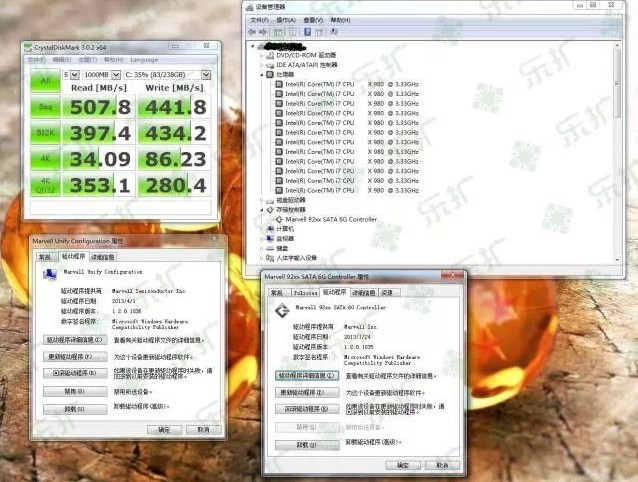
Task: Open 文件(F) menu in Device Manager
Action: [x=259, y=20]
